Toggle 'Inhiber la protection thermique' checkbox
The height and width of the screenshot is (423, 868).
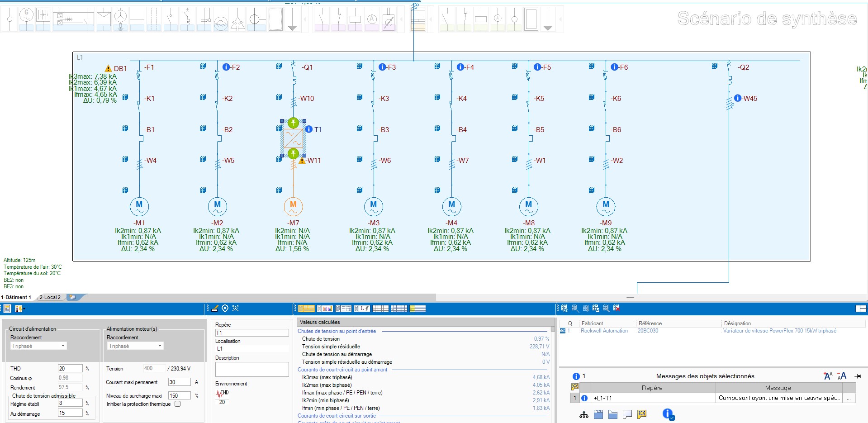[x=178, y=404]
